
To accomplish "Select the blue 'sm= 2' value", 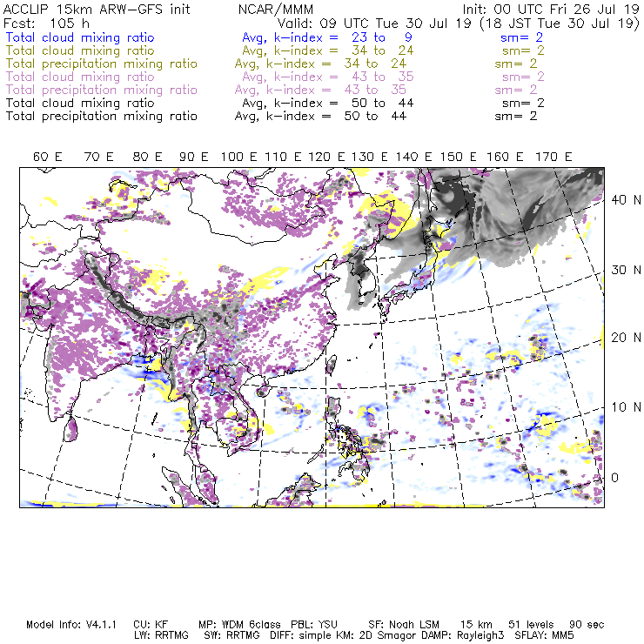I will pos(521,37).
